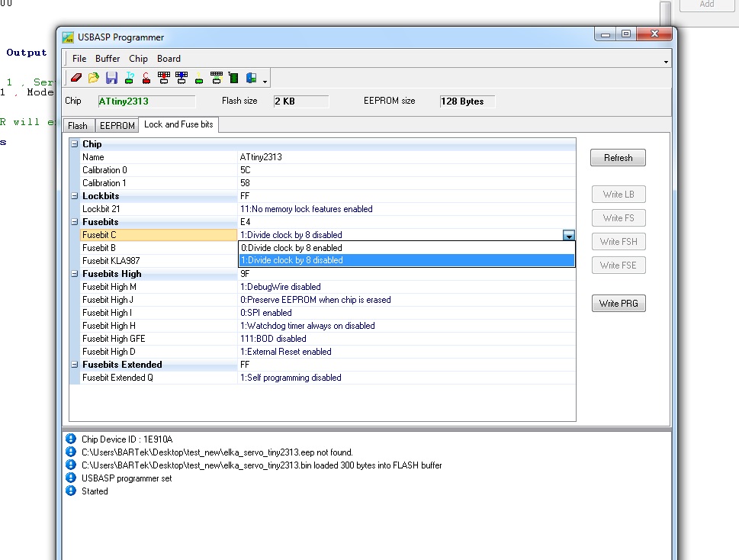The width and height of the screenshot is (739, 560).
Task: Click the Calibration 0 row
Action: [328, 170]
